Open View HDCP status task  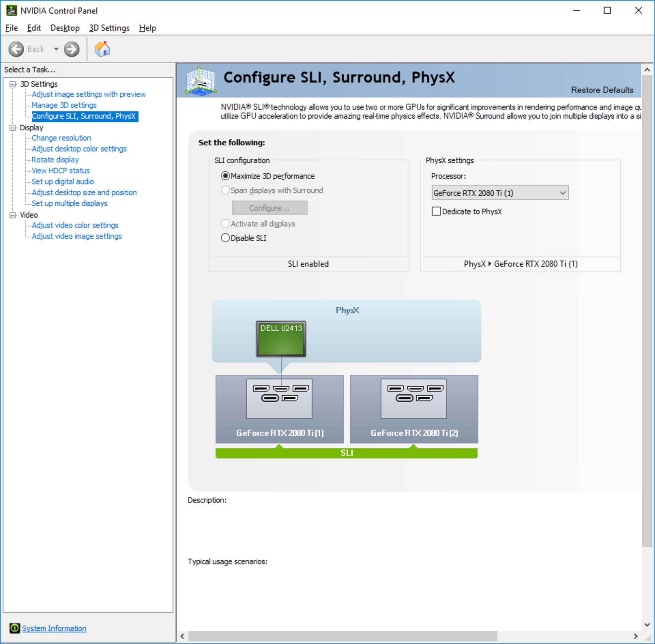click(x=60, y=171)
